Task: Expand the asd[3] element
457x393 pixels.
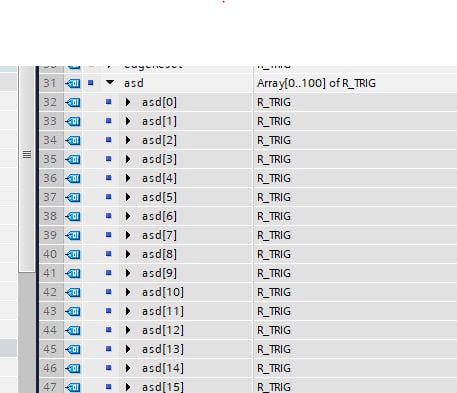Action: coord(128,159)
